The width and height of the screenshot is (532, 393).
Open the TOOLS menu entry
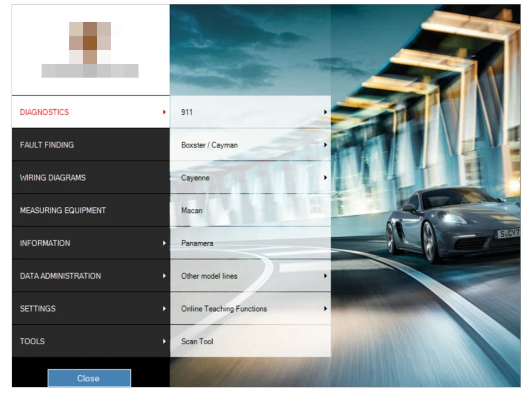(x=90, y=341)
